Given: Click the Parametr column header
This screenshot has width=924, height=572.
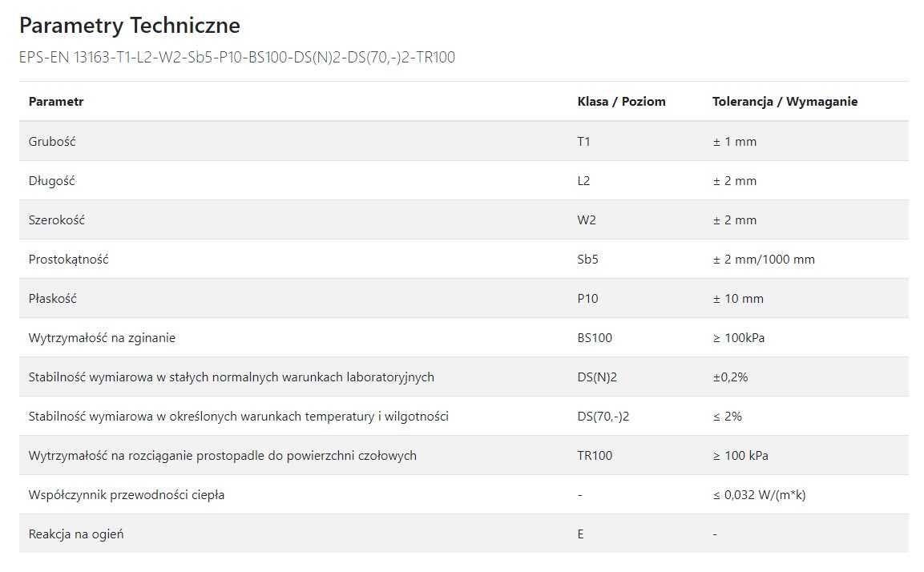Looking at the screenshot, I should [56, 101].
